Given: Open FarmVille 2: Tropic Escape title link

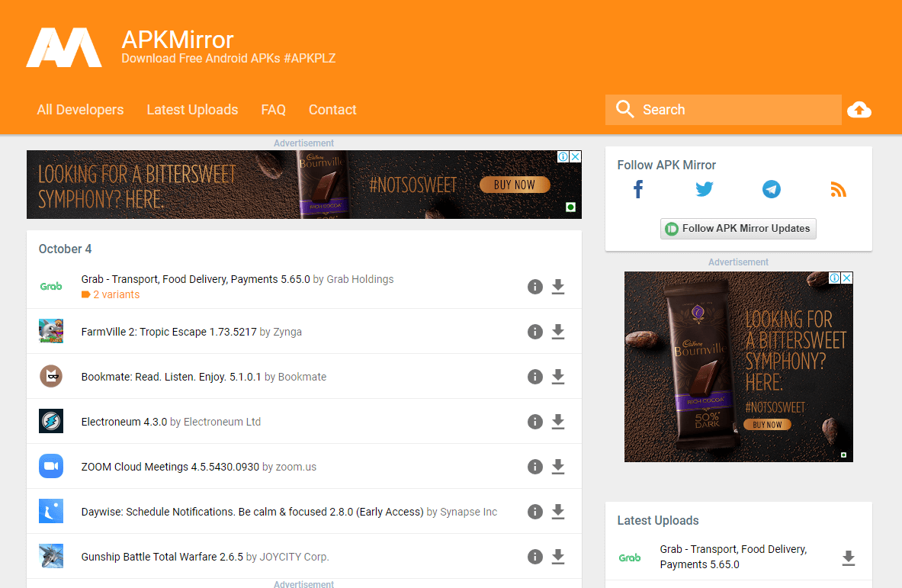Looking at the screenshot, I should coord(169,332).
